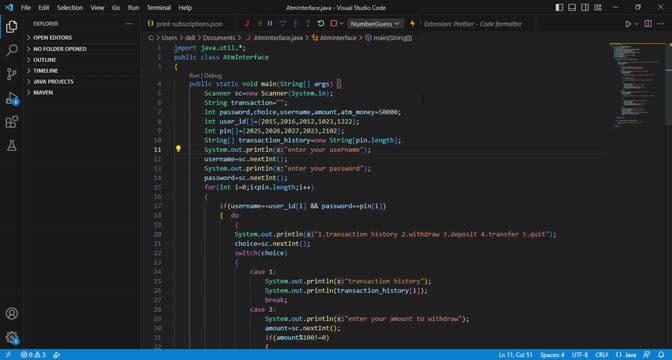
Task: Run the Java file with play button
Action: [x=628, y=24]
